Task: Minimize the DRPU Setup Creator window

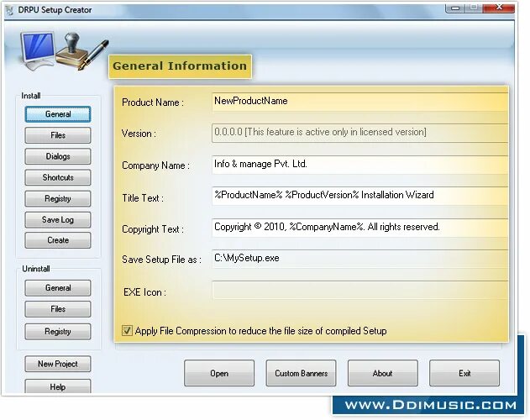Action: (455, 8)
